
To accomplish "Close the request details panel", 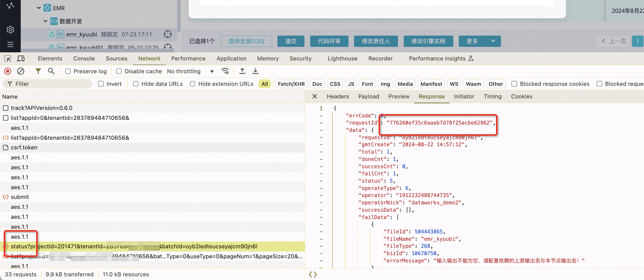I will pos(315,96).
